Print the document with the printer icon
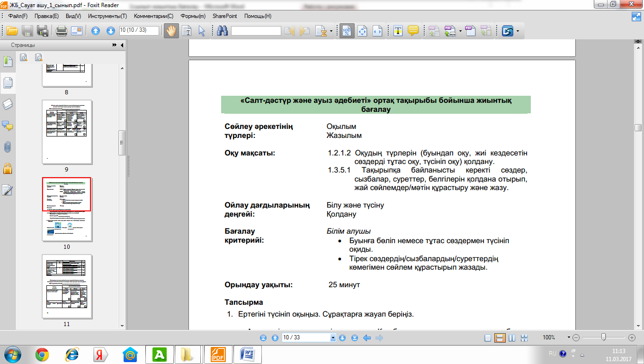This screenshot has height=364, width=644. point(61,31)
